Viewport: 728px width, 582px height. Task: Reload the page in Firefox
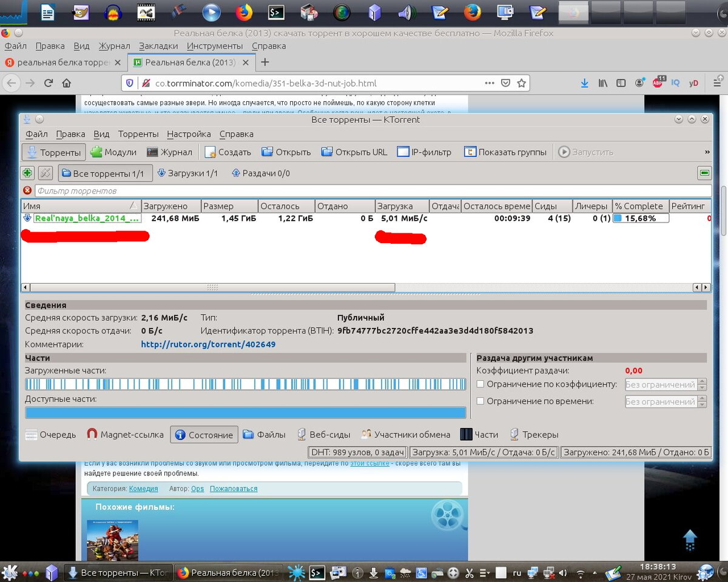[49, 83]
